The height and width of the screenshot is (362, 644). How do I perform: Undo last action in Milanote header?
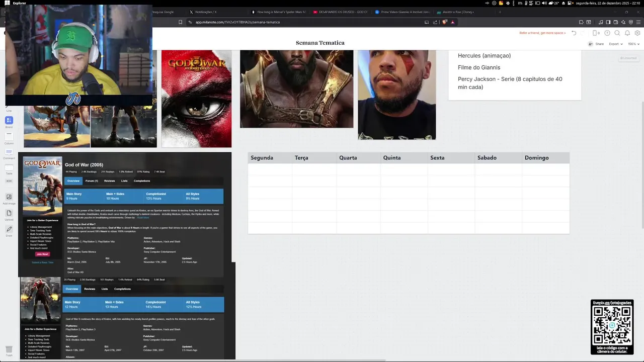(574, 33)
